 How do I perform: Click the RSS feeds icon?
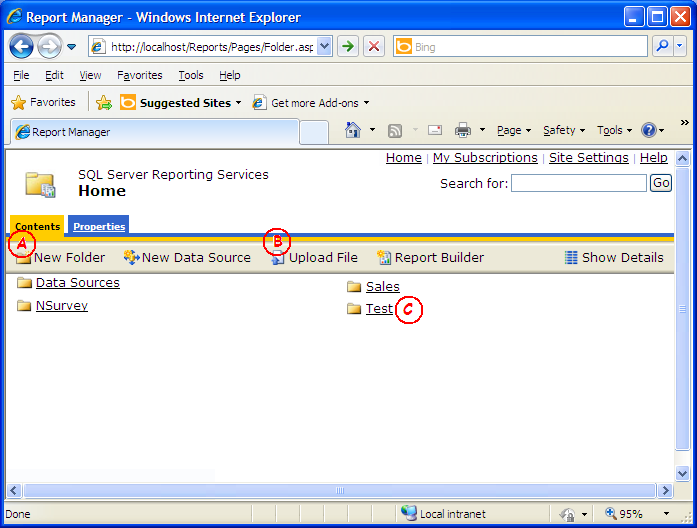point(395,131)
